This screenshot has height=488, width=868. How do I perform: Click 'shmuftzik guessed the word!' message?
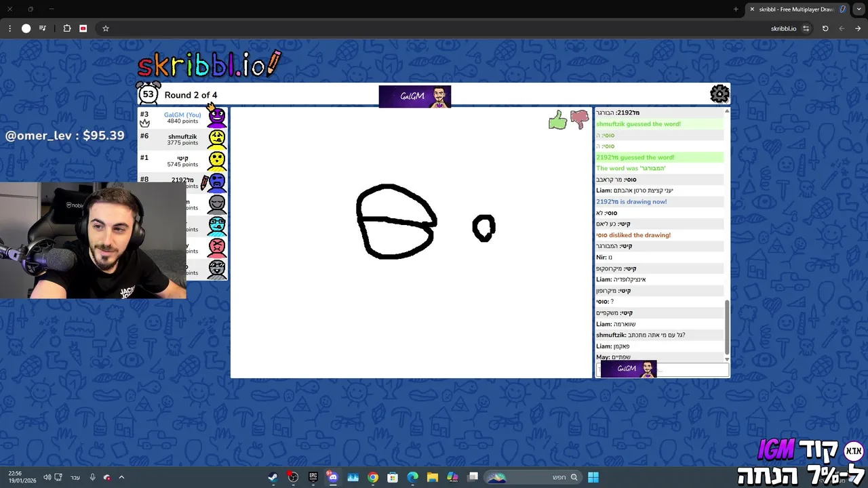pos(638,124)
